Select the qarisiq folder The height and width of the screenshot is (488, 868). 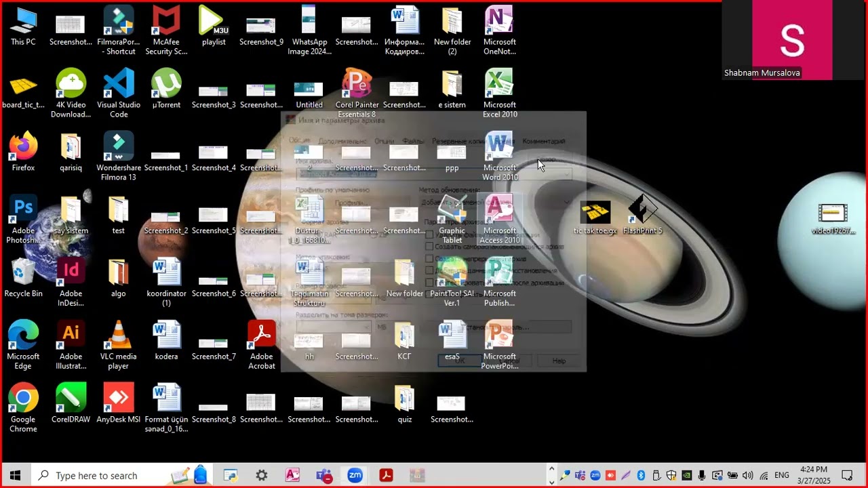point(71,152)
